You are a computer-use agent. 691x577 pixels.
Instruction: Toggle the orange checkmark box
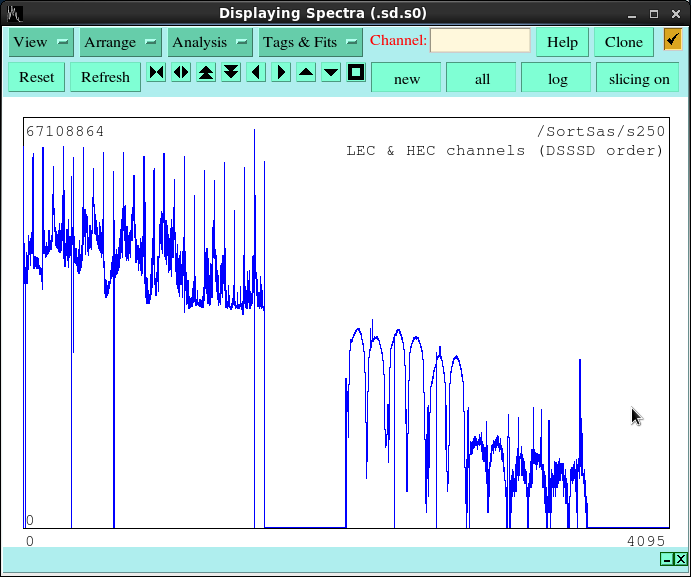coord(673,40)
